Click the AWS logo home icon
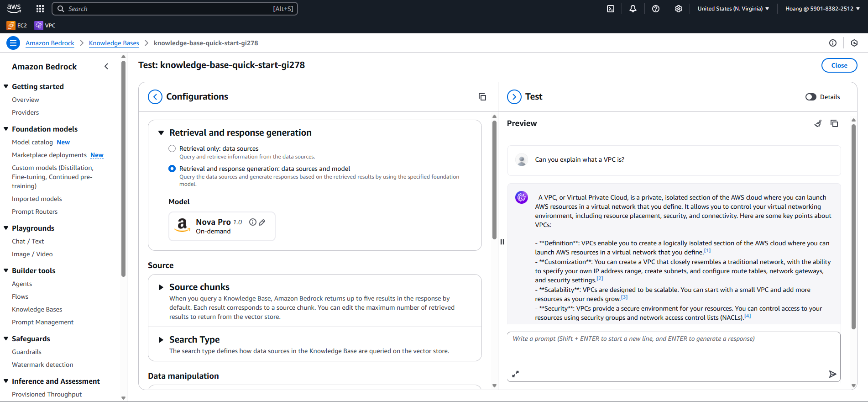 click(14, 9)
